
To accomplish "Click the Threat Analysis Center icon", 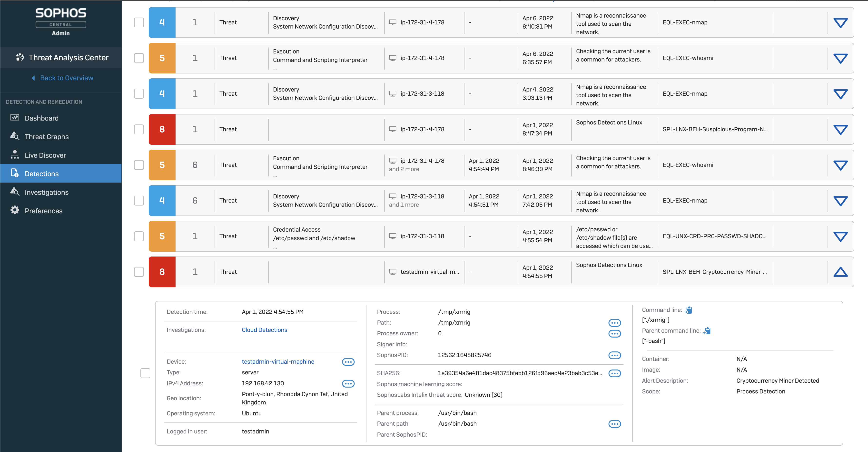I will tap(20, 58).
